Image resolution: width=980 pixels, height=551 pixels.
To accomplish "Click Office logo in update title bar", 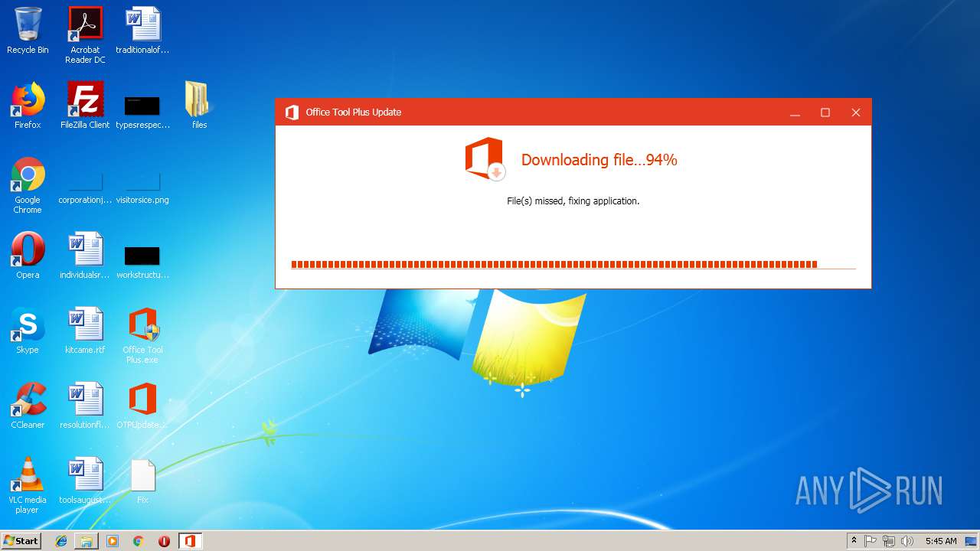I will pyautogui.click(x=292, y=112).
